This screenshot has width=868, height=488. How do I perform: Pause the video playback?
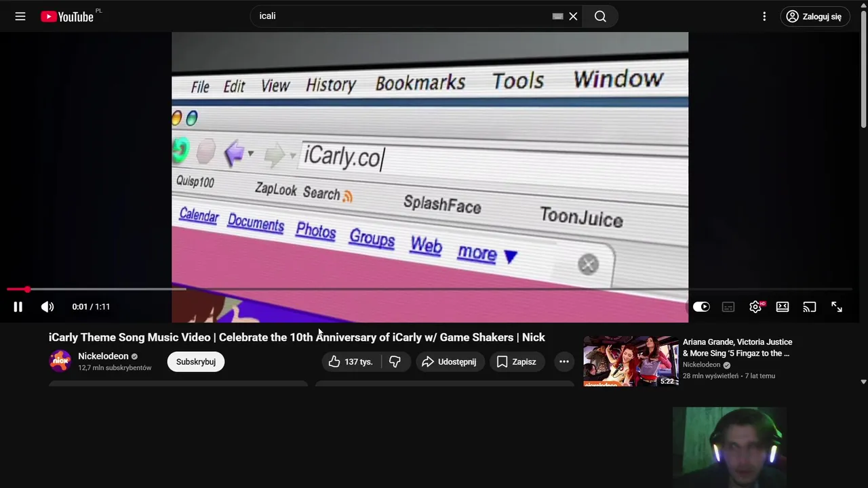pyautogui.click(x=18, y=307)
